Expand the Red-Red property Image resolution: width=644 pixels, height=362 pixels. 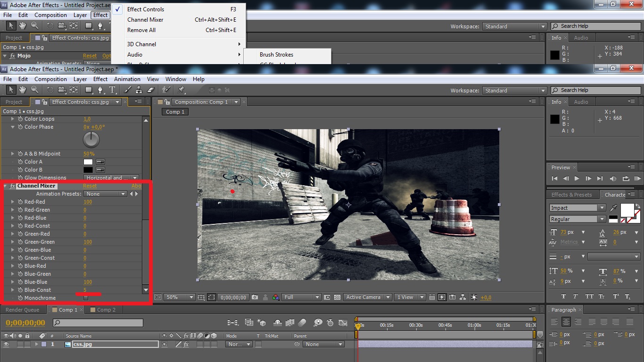coord(13,202)
